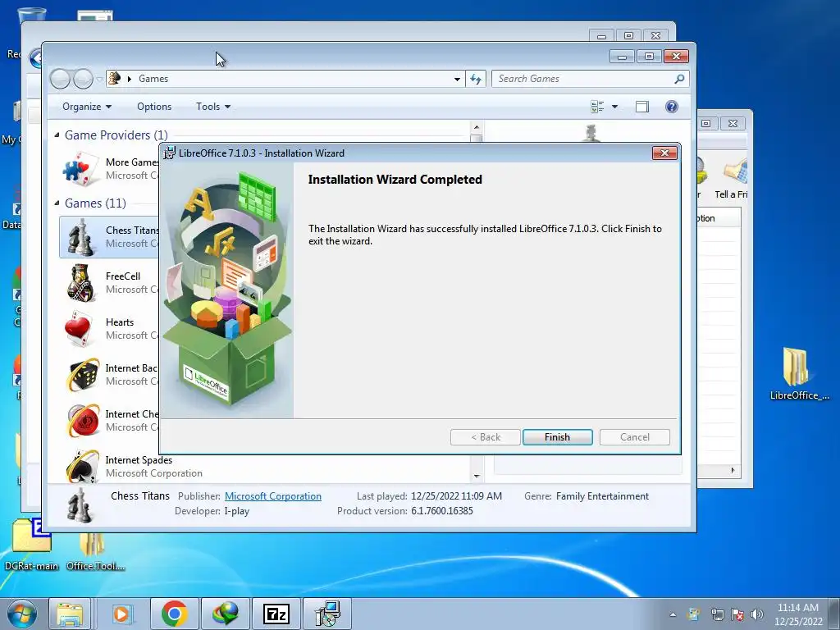Click the games list scroll down arrow
840x630 pixels.
click(x=477, y=477)
